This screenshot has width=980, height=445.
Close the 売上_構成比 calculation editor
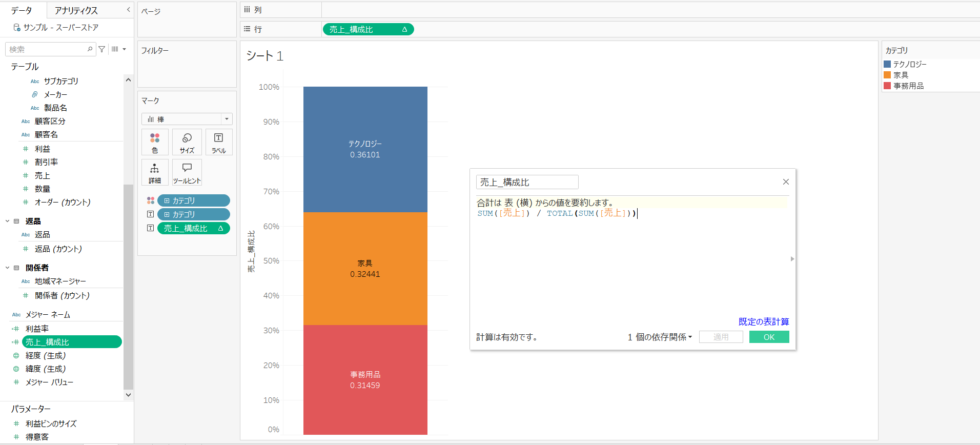pos(786,182)
